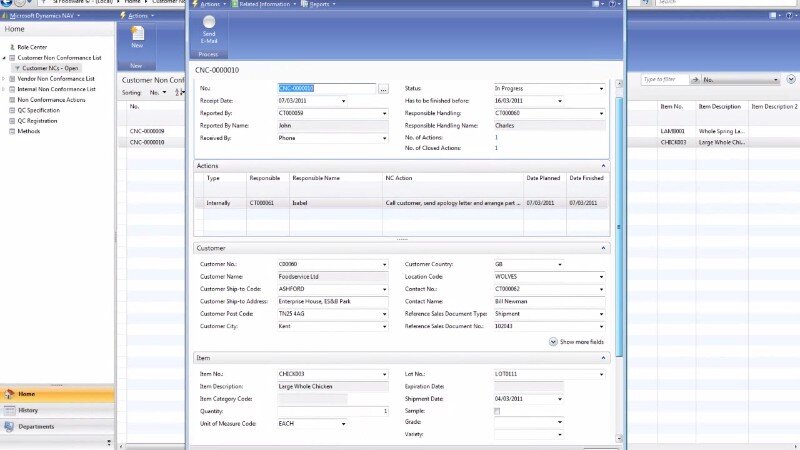Click the help icon in the card window

[x=609, y=4]
